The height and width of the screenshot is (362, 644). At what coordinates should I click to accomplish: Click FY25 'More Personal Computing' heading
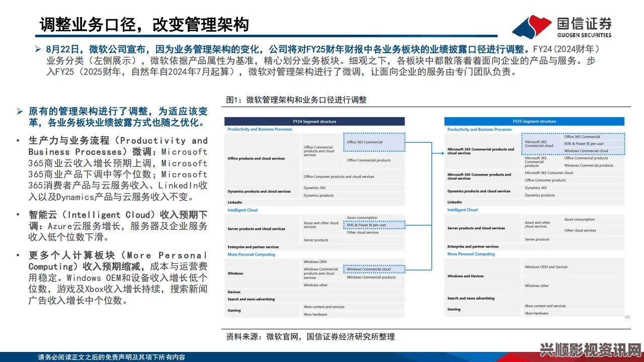[471, 254]
